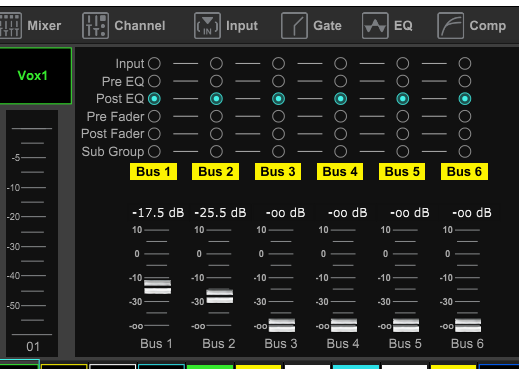The image size is (519, 369).
Task: Set Bus 1 tap to Input
Action: [x=154, y=63]
